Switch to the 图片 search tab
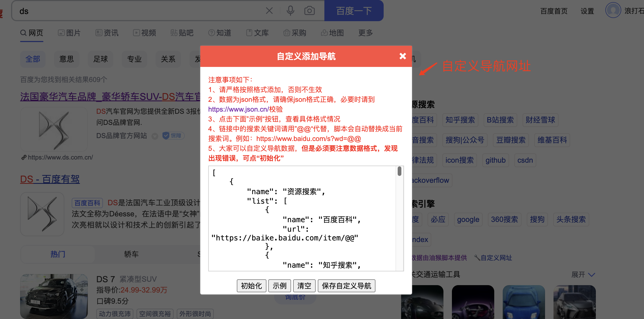644x319 pixels. pyautogui.click(x=69, y=33)
